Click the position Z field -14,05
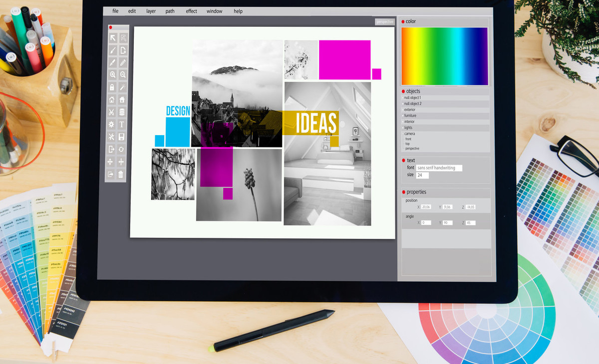The width and height of the screenshot is (599, 364). (x=471, y=206)
